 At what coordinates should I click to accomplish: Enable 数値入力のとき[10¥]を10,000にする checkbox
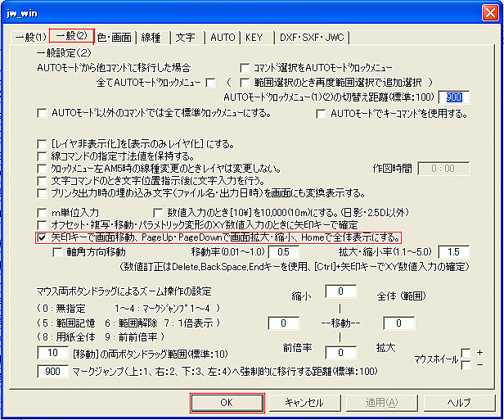coord(158,213)
